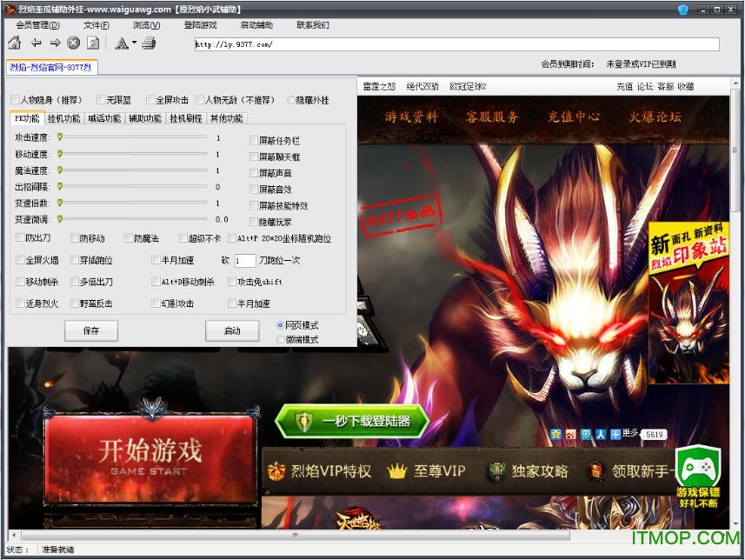The width and height of the screenshot is (745, 560).
Task: Toggle the 隐藏玩家 checkbox
Action: pos(254,222)
